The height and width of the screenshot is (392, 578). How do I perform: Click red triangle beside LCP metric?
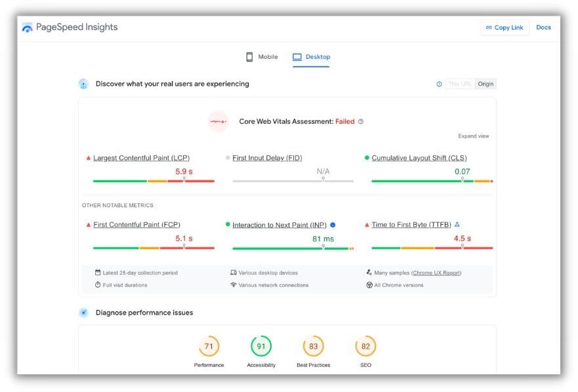[x=88, y=158]
